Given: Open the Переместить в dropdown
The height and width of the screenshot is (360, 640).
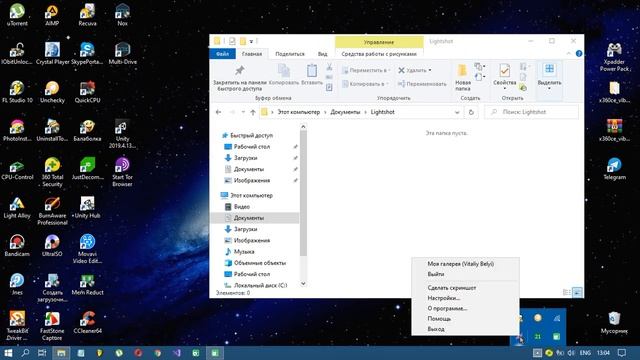Looking at the screenshot, I should click(x=366, y=70).
